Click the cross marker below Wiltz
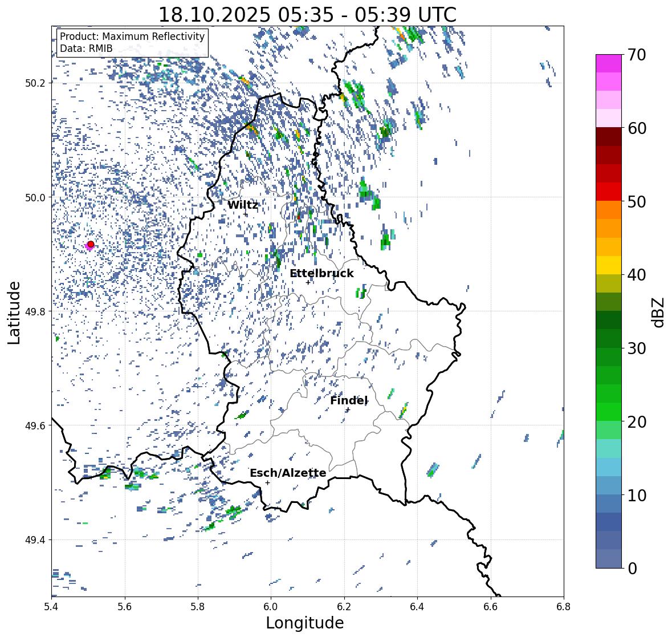 246,214
